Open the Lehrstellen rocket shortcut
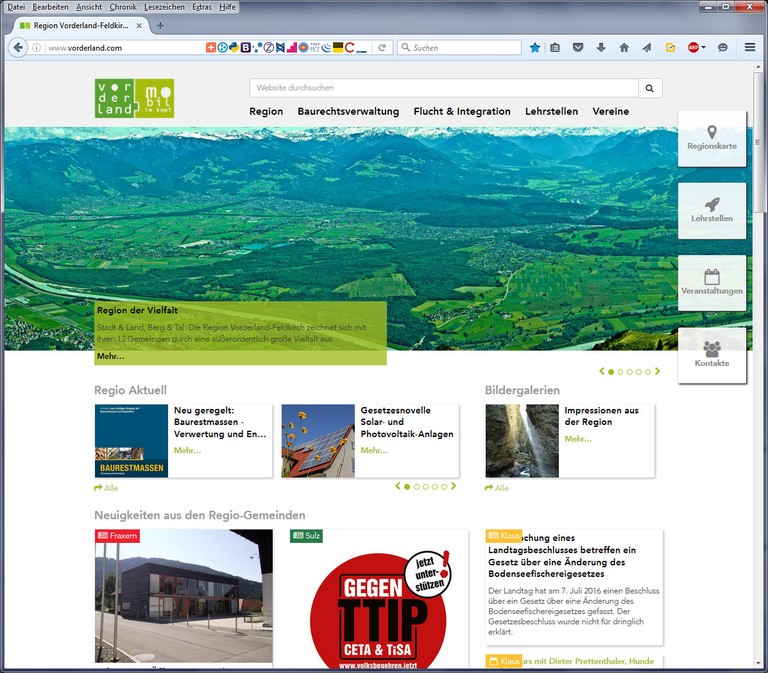This screenshot has height=673, width=768. [x=711, y=210]
